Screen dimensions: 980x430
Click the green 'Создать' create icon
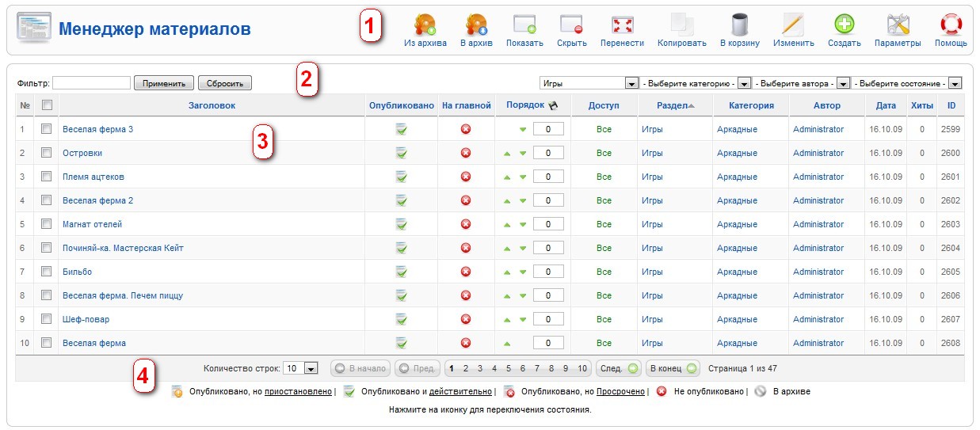coord(845,25)
